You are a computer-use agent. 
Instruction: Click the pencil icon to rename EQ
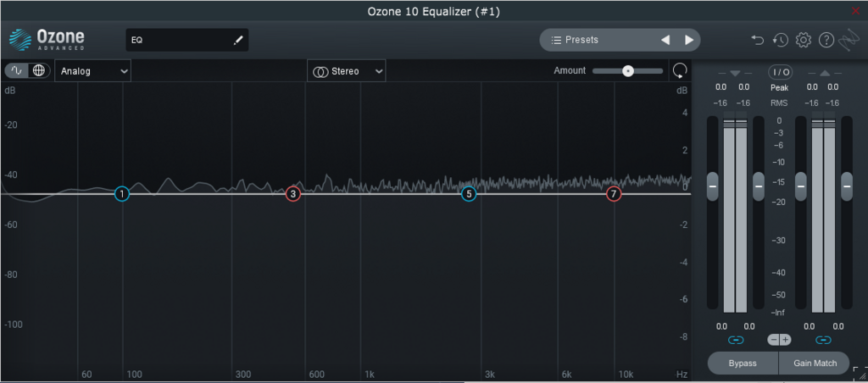pos(238,40)
